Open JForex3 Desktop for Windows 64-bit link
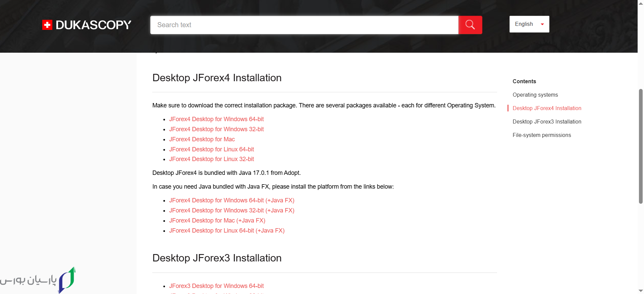Screen dimensions: 644x294 [x=216, y=286]
